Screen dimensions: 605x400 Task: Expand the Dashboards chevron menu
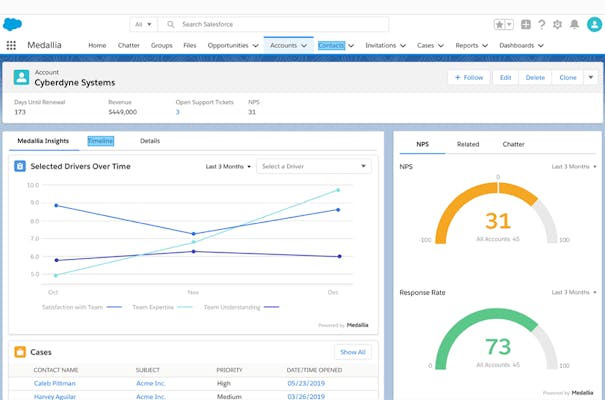pos(541,46)
